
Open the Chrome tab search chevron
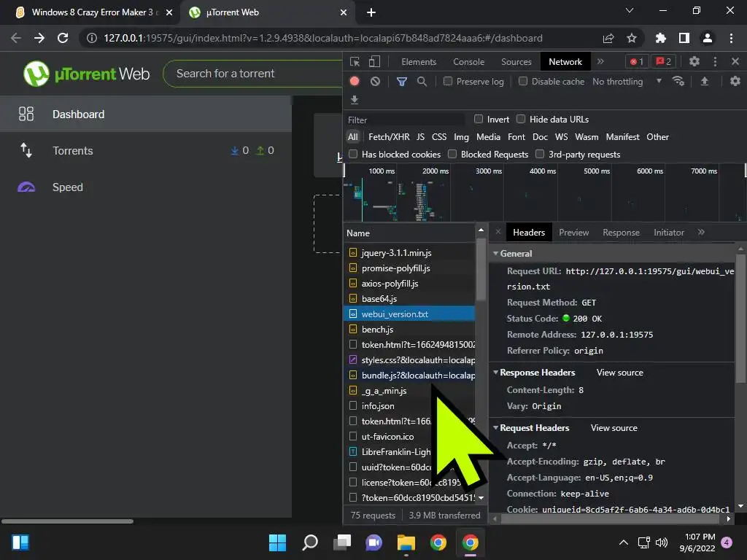pos(629,10)
